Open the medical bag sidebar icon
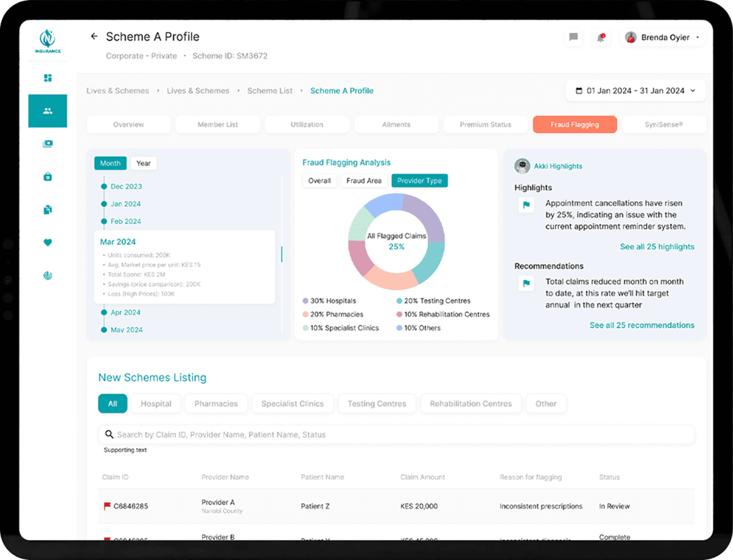The image size is (733, 560). click(48, 177)
